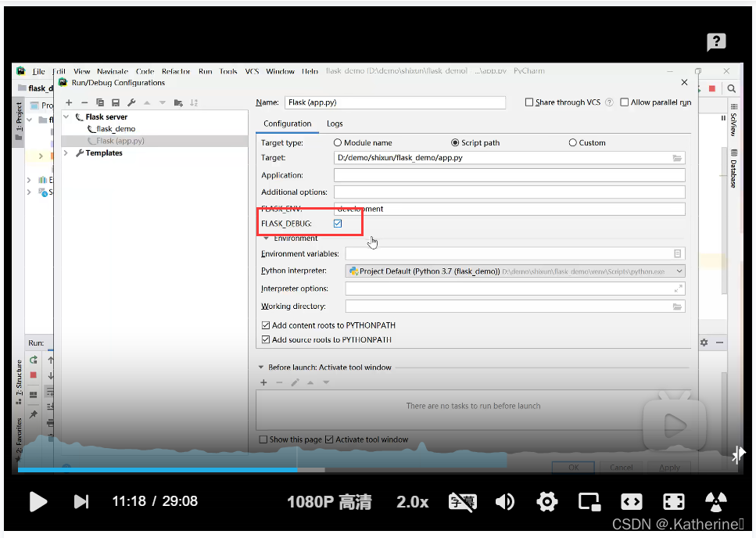Select flask_demo configuration in tree

point(116,129)
